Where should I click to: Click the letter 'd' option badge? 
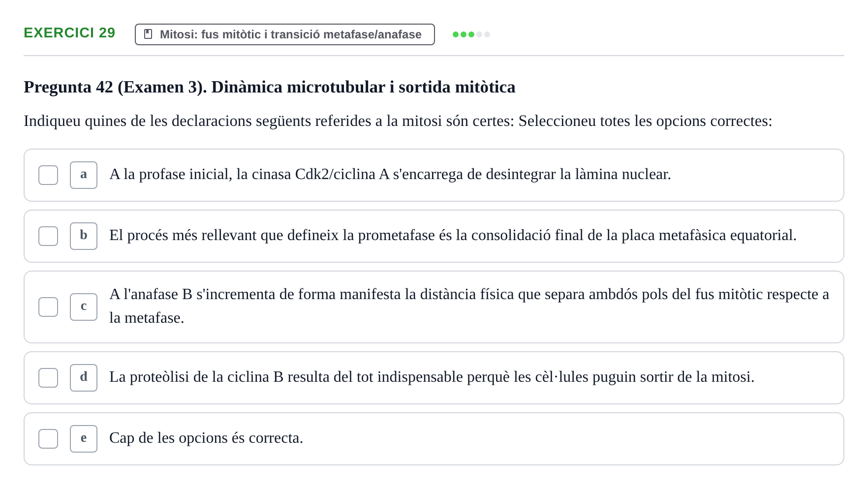pos(84,378)
